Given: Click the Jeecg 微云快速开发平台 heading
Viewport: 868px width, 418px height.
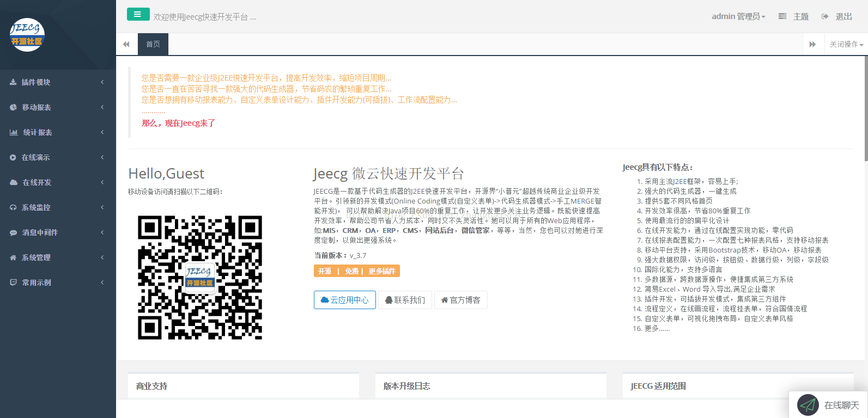Looking at the screenshot, I should pos(389,174).
